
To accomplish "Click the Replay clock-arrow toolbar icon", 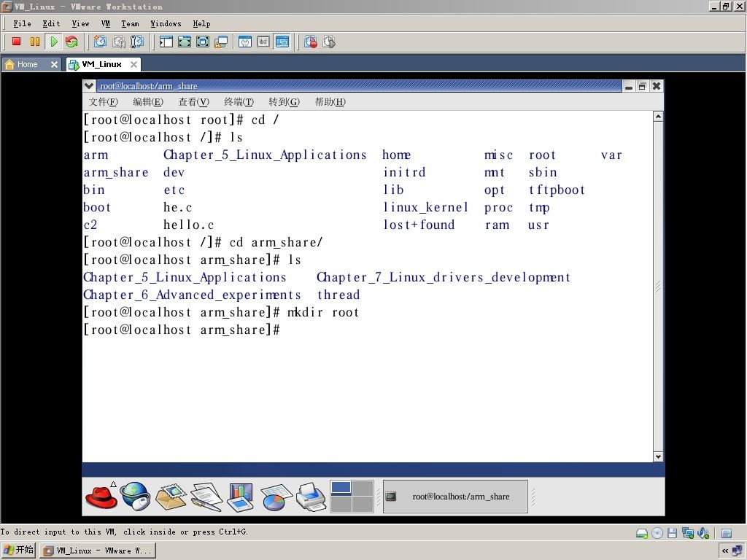I will click(x=329, y=42).
